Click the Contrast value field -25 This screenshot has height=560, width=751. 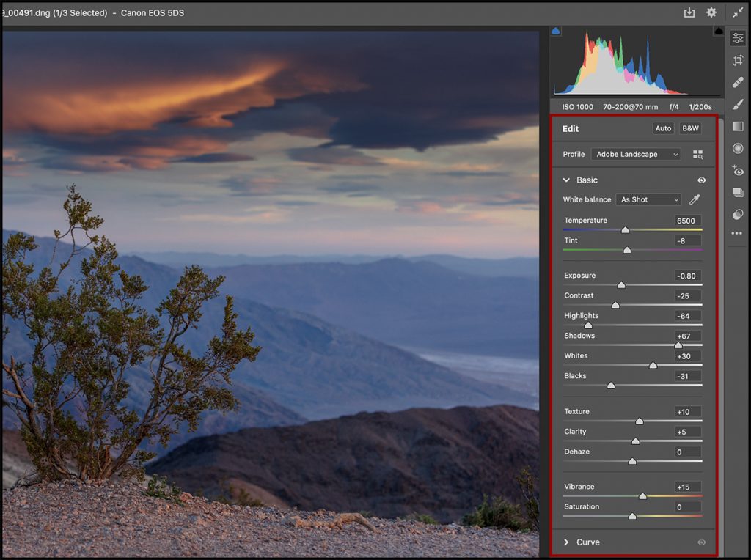tap(688, 296)
